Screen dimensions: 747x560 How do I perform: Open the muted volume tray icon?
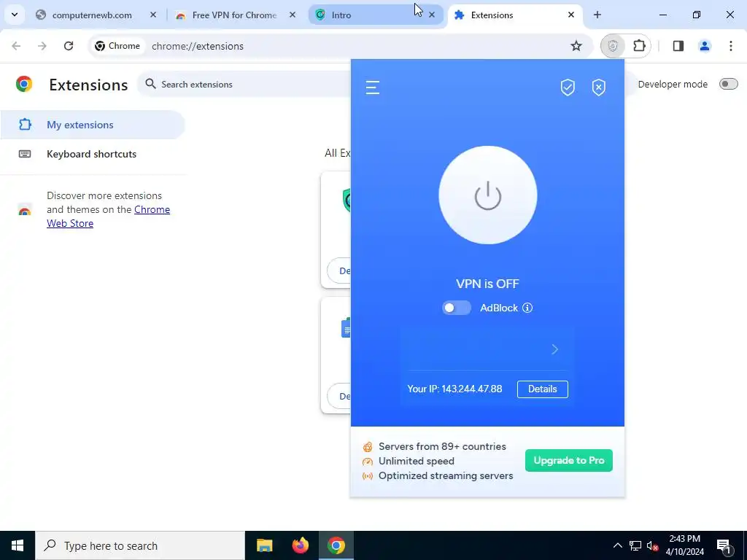[653, 545]
